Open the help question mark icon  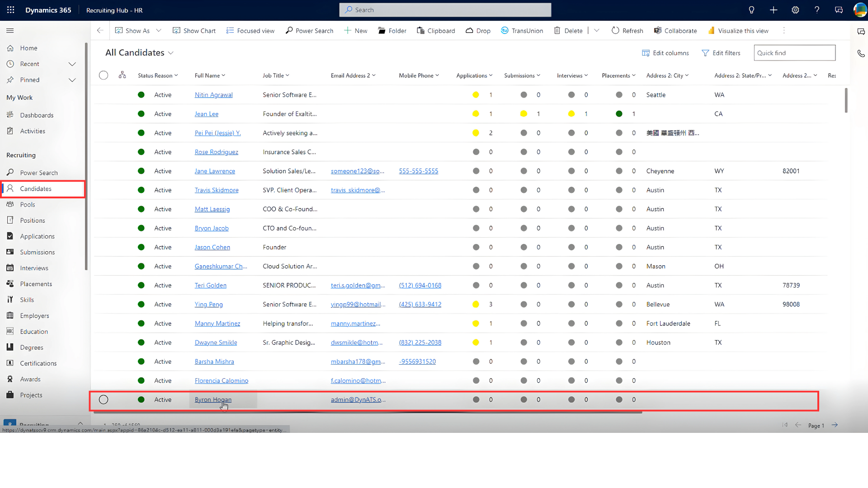817,10
